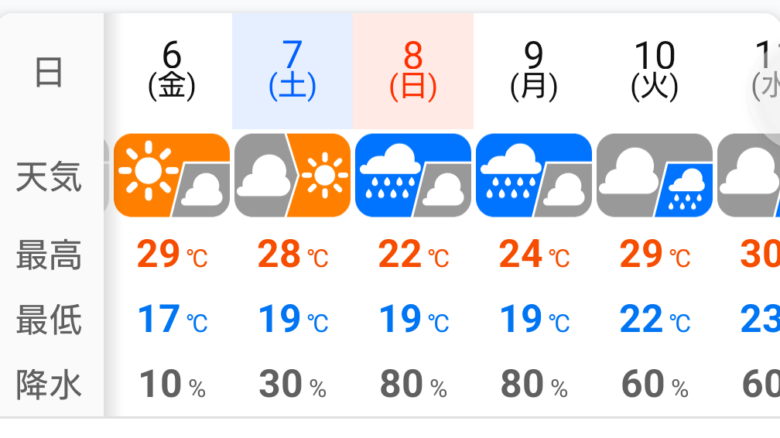Viewport: 780px width, 438px height.
Task: Click the 30% precipitation value for Saturday
Action: point(292,384)
